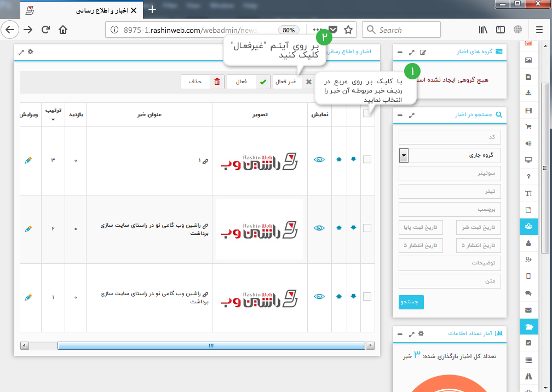Collapse the گروه های اخبار panel

[x=400, y=53]
